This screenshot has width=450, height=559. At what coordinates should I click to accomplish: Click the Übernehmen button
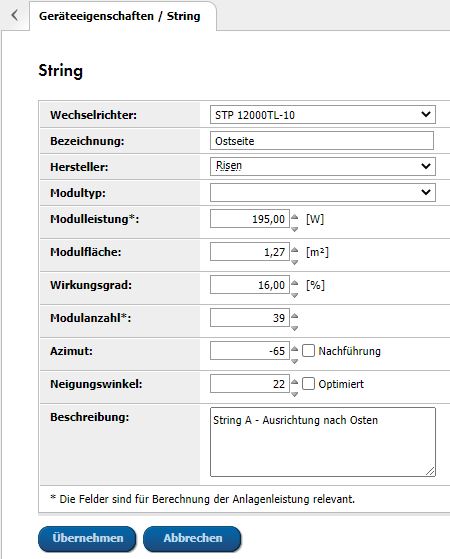(87, 538)
